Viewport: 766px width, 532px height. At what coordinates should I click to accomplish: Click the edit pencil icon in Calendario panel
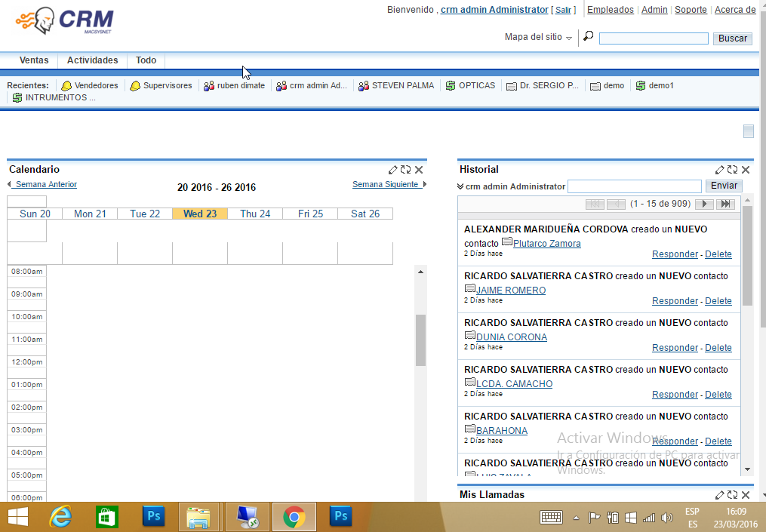pyautogui.click(x=392, y=171)
